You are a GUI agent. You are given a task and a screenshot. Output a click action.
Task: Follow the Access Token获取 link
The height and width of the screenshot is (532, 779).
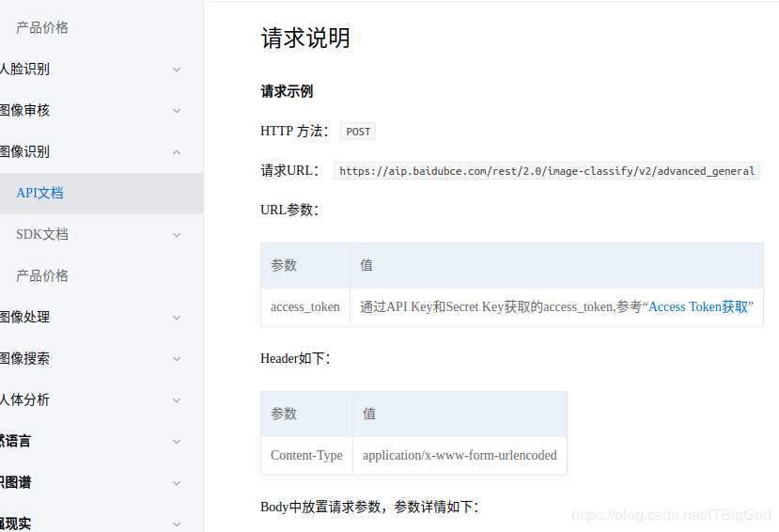pyautogui.click(x=698, y=307)
